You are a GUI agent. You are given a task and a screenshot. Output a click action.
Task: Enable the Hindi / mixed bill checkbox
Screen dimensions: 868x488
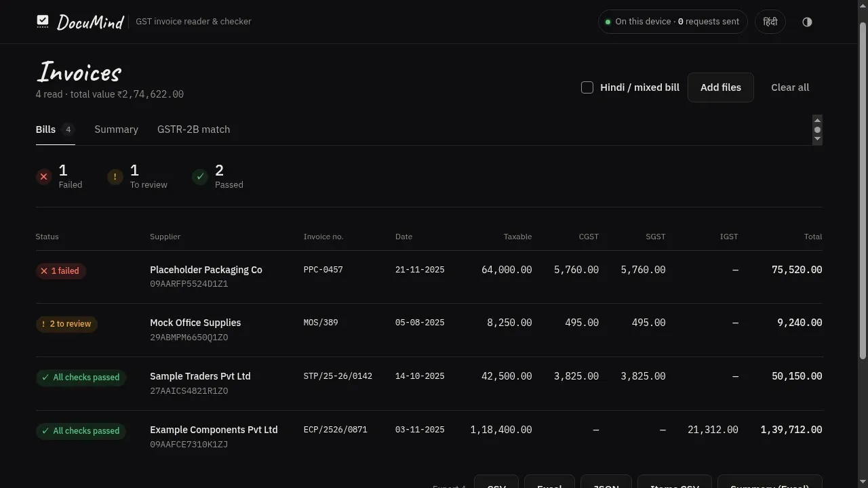tap(587, 87)
